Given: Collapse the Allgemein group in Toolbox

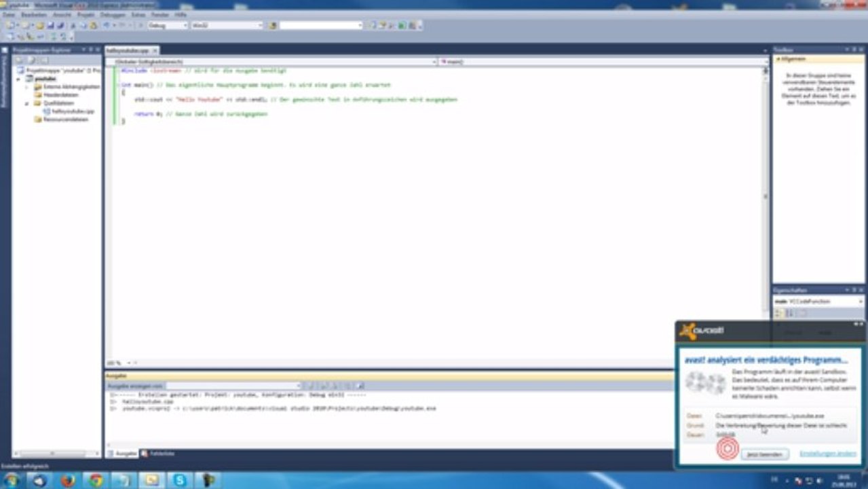Looking at the screenshot, I should [x=778, y=60].
